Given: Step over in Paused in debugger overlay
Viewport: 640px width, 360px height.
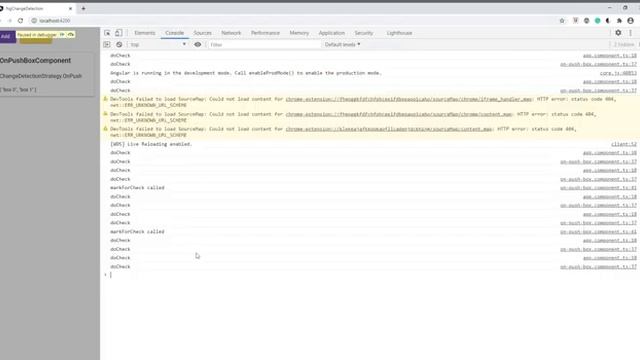Looking at the screenshot, I should [71, 35].
